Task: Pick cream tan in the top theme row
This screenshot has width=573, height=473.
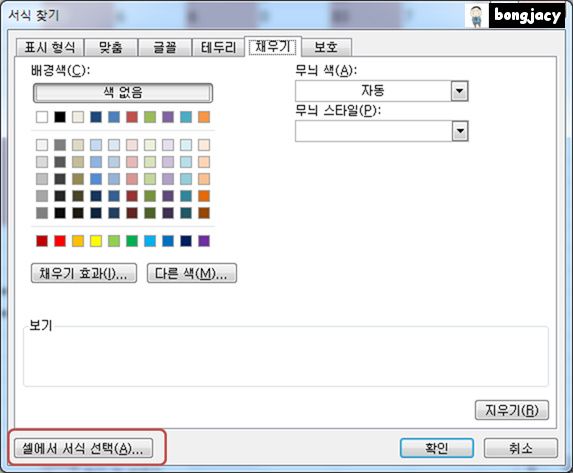Action: [x=78, y=117]
